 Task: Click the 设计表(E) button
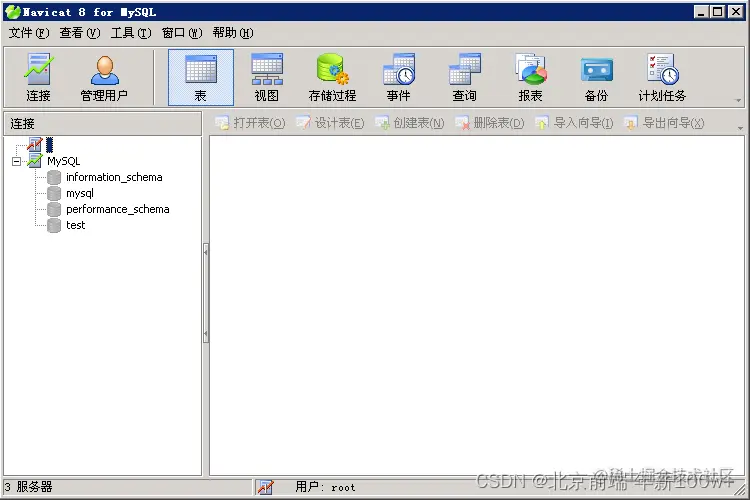330,123
